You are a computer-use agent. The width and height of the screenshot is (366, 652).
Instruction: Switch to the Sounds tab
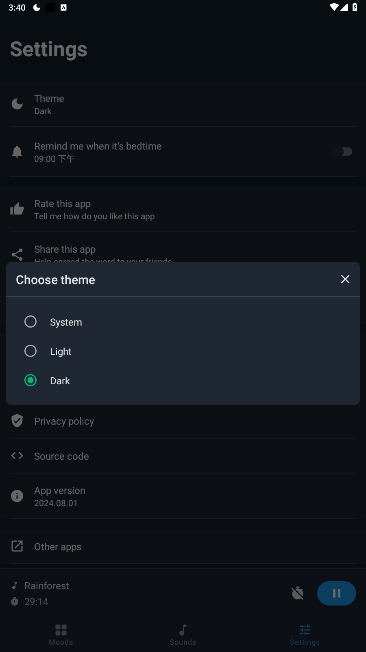click(183, 635)
